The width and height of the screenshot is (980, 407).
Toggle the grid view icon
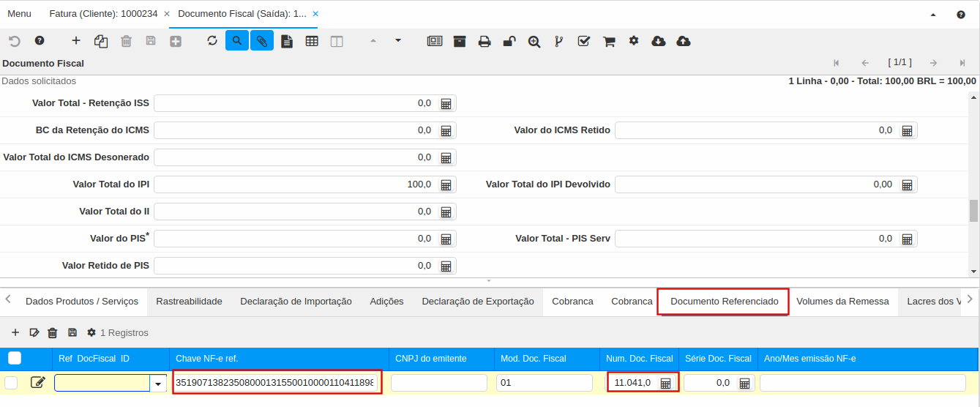point(312,41)
